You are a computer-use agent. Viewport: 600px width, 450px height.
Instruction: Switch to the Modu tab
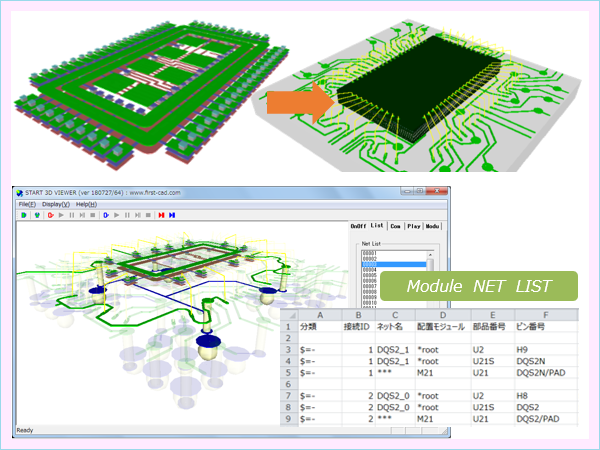coord(433,226)
